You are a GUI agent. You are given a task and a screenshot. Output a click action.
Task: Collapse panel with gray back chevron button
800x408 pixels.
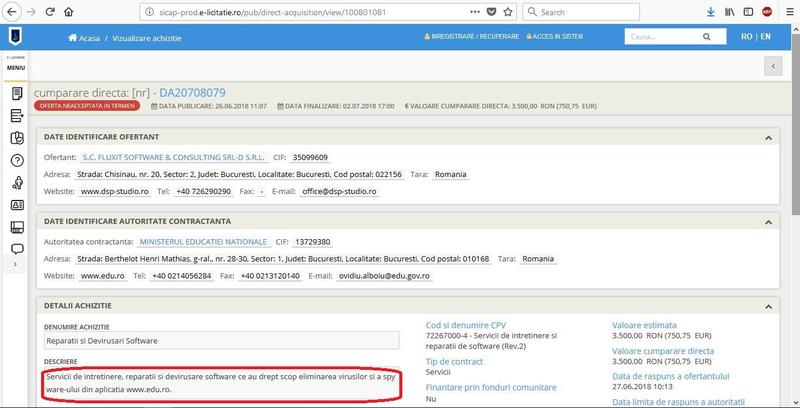(x=773, y=66)
